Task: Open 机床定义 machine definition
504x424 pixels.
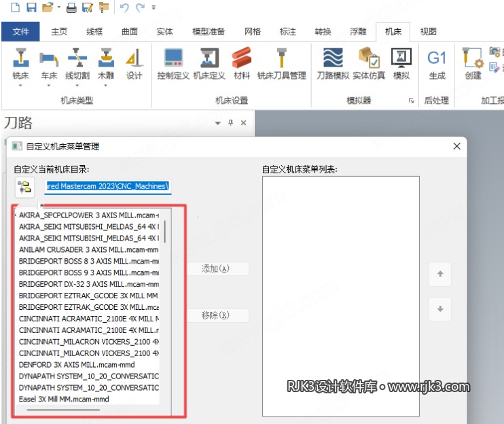Action: (209, 64)
